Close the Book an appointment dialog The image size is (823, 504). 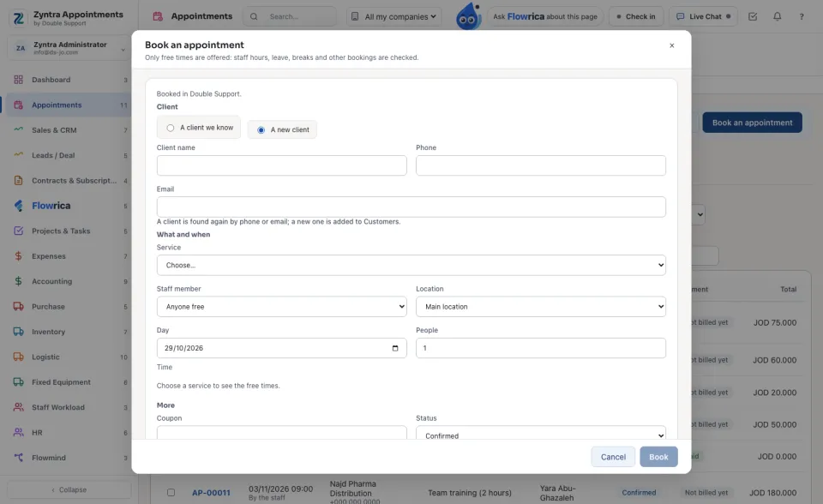(x=672, y=45)
